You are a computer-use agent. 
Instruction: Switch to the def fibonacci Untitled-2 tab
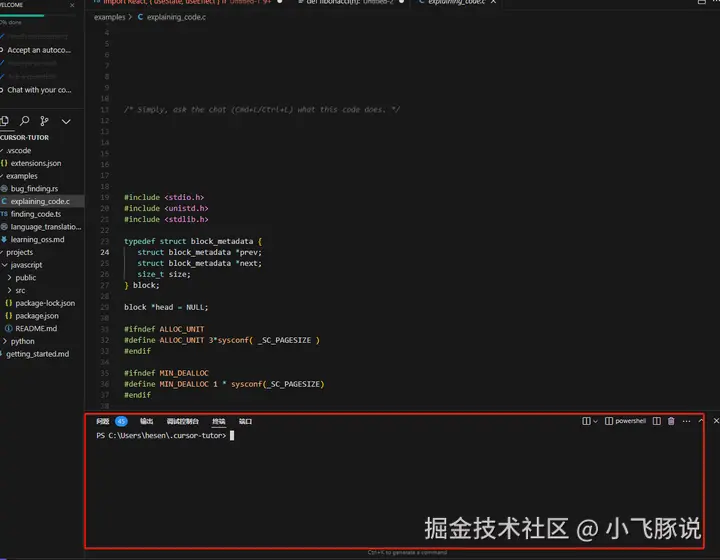pos(349,2)
